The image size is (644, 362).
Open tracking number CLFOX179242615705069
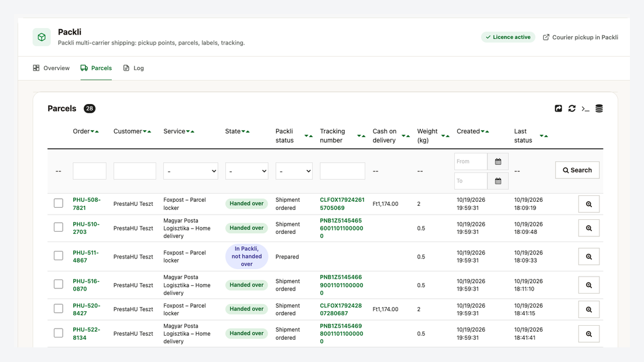point(342,204)
